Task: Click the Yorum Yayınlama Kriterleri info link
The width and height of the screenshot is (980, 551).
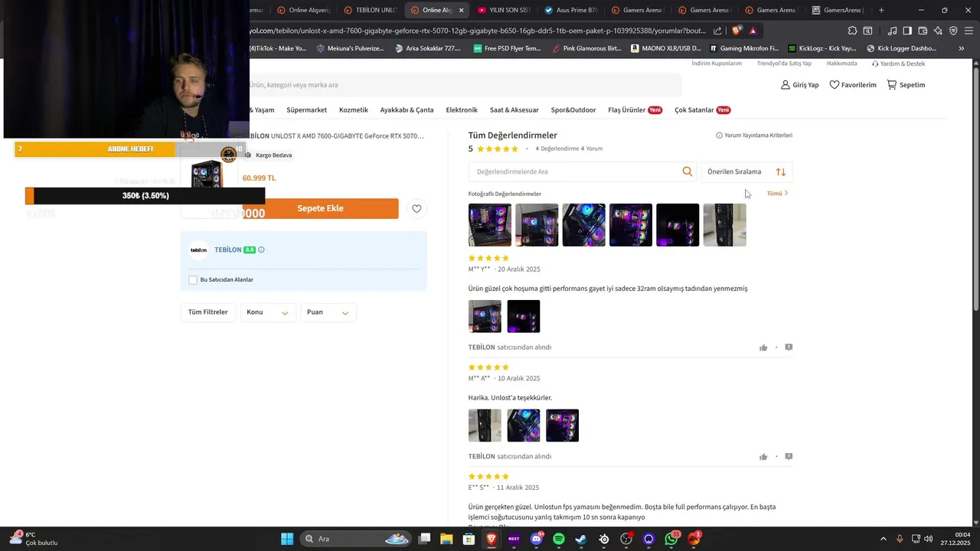Action: point(754,135)
